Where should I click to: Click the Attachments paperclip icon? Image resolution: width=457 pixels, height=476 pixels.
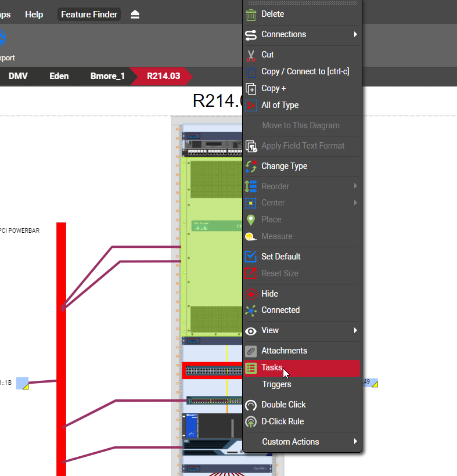[x=251, y=351]
